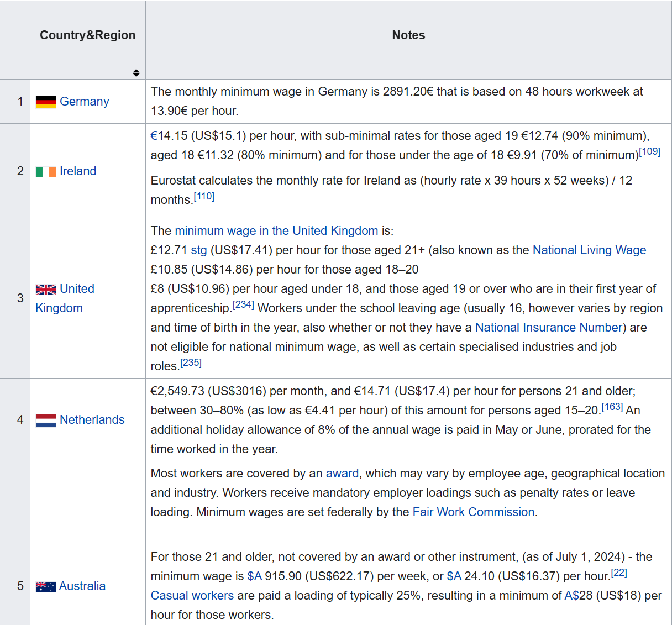Click the Germany flag icon
The width and height of the screenshot is (672, 625).
(x=46, y=102)
